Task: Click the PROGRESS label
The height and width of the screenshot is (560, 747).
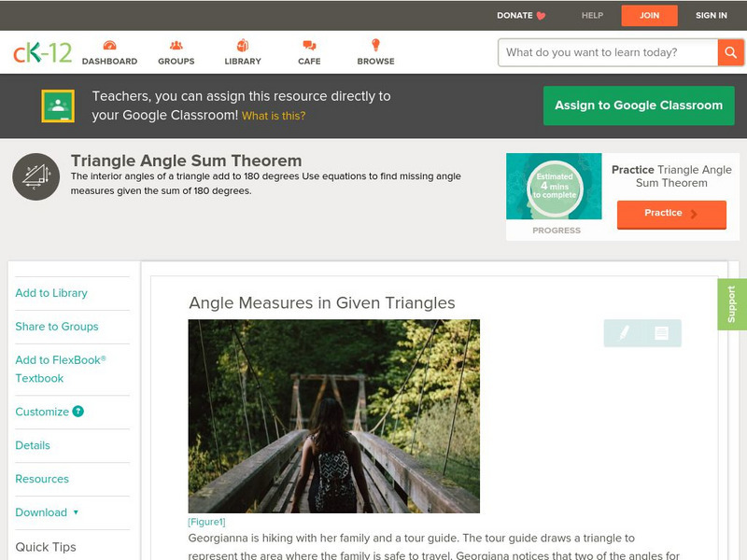Action: tap(557, 231)
